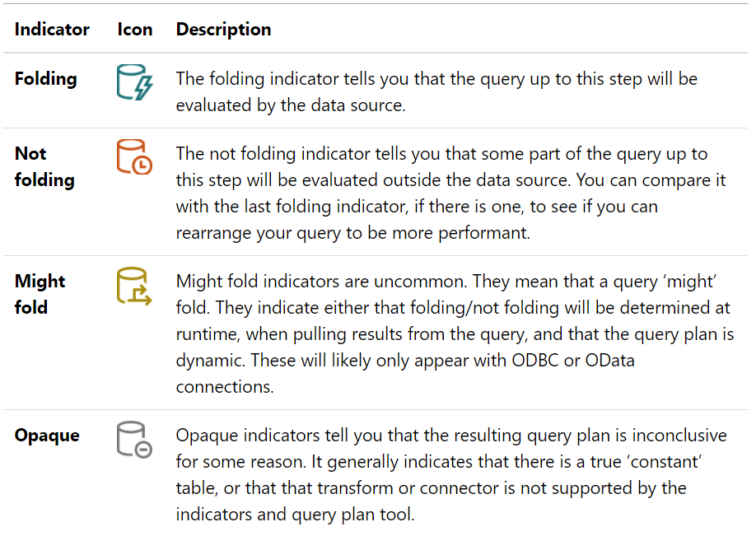Click the Might fold description paragraph
Screen dimensions: 756x536
coord(455,333)
